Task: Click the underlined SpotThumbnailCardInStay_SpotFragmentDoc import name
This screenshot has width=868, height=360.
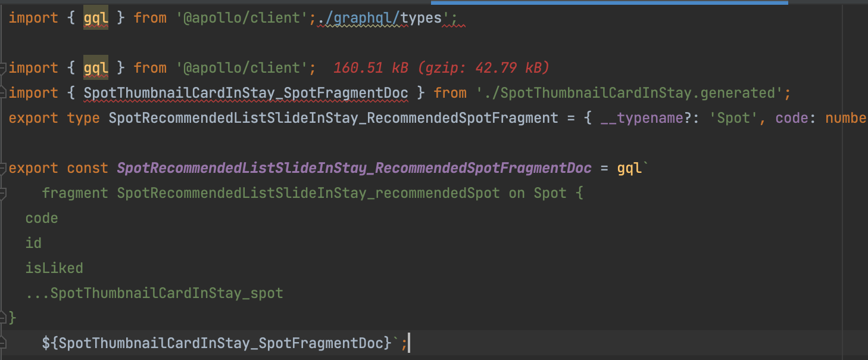Action: 245,93
